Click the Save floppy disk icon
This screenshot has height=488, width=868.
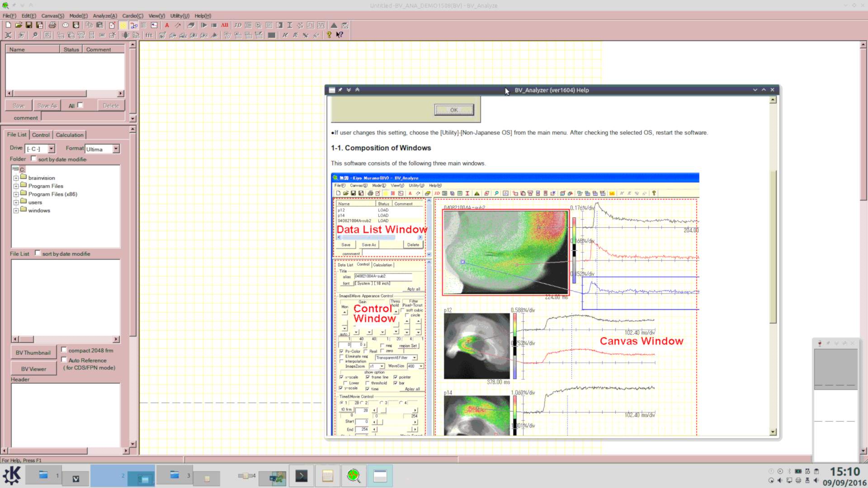pyautogui.click(x=29, y=25)
